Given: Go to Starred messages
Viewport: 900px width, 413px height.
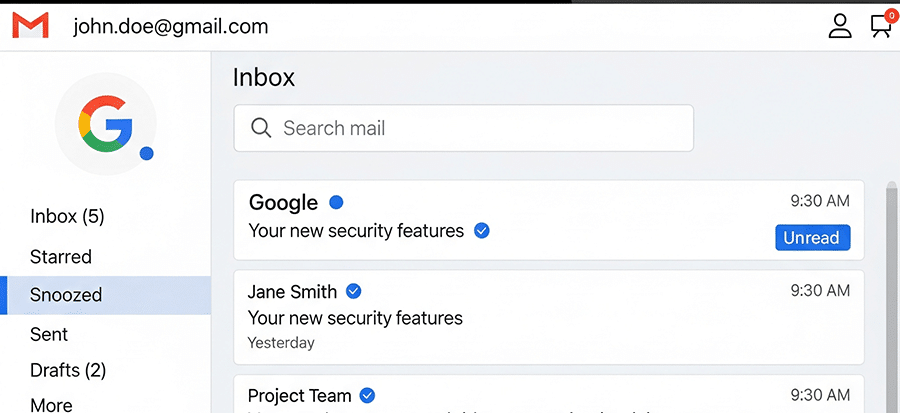Looking at the screenshot, I should pyautogui.click(x=61, y=257).
